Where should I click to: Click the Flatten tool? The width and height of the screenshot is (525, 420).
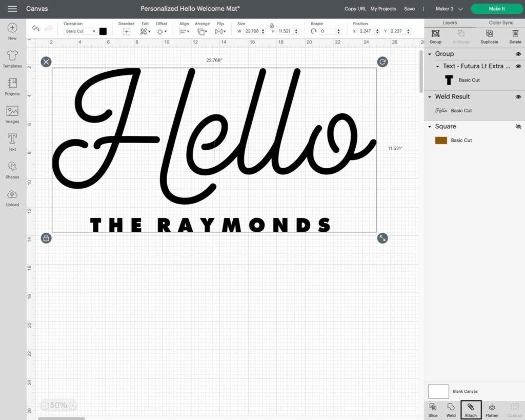click(x=492, y=410)
